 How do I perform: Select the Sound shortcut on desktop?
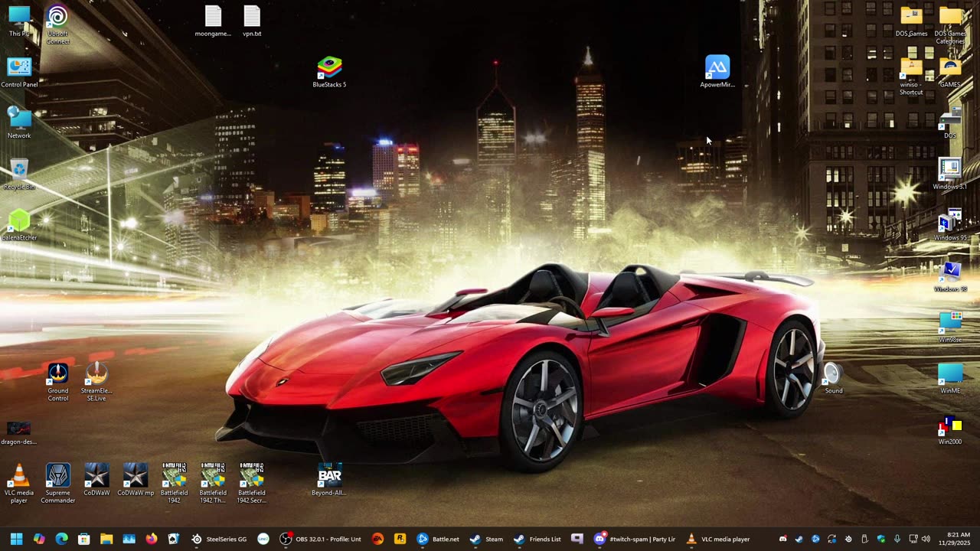pyautogui.click(x=833, y=379)
